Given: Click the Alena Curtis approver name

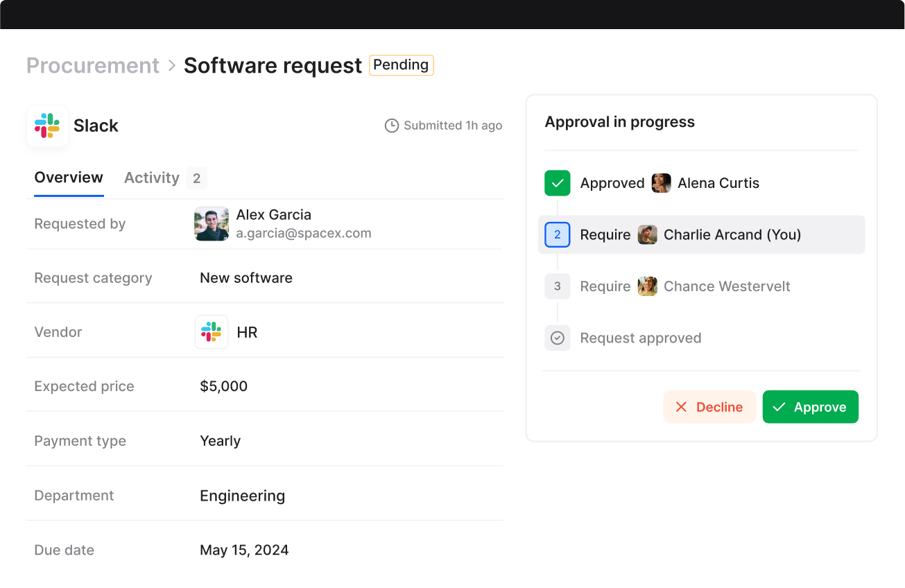Looking at the screenshot, I should click(718, 183).
